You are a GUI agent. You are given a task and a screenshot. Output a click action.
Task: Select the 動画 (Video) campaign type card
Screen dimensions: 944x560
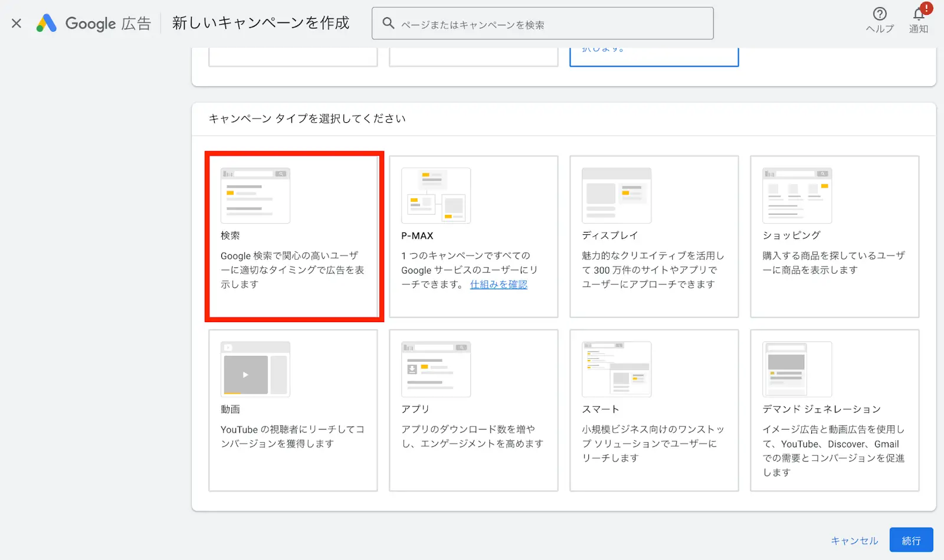coord(293,410)
